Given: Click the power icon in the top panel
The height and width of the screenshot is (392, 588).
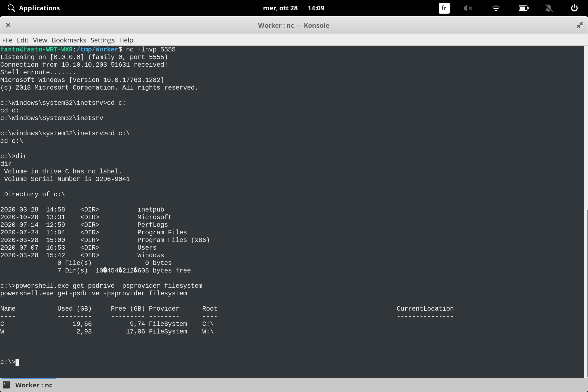Looking at the screenshot, I should point(574,8).
